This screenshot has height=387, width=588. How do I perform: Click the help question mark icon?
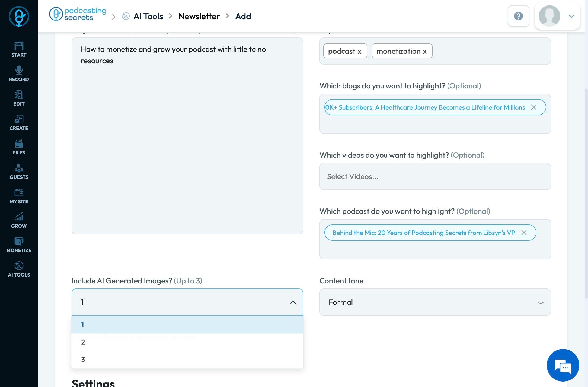coord(518,16)
